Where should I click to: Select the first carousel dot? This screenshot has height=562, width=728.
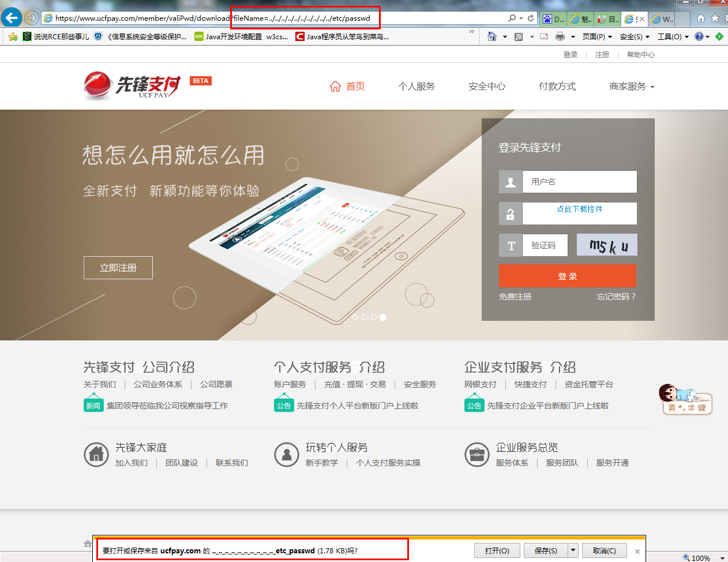(x=355, y=317)
